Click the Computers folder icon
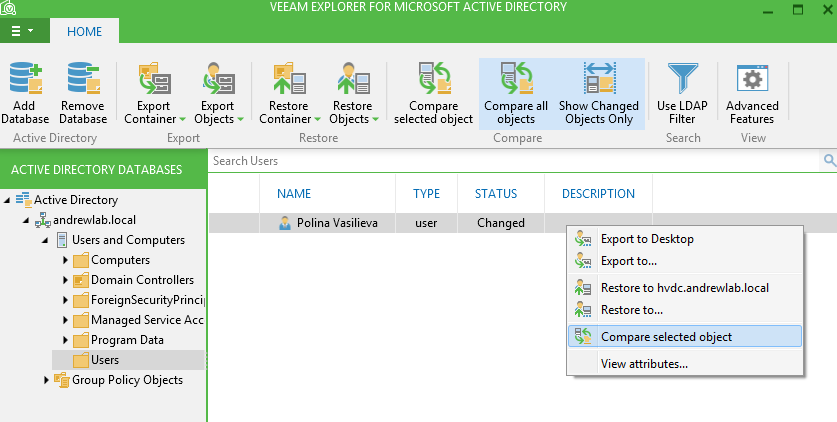The width and height of the screenshot is (837, 422). pyautogui.click(x=81, y=260)
